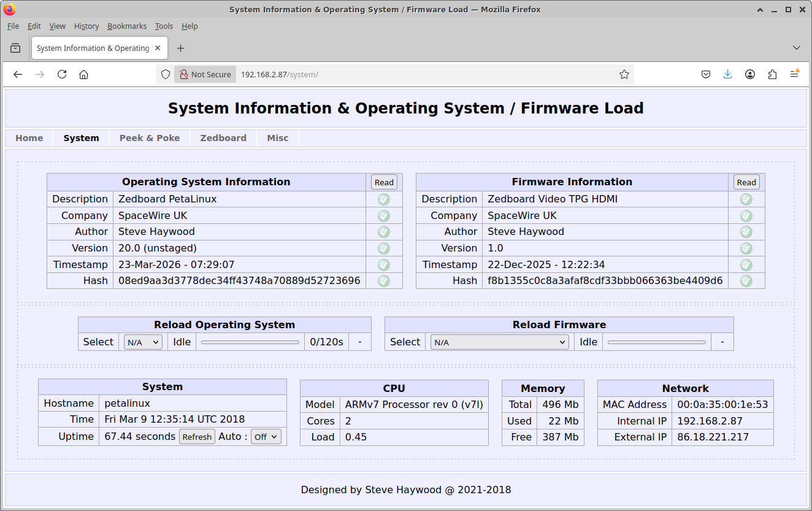Open the Bookmarks menu

click(x=127, y=26)
